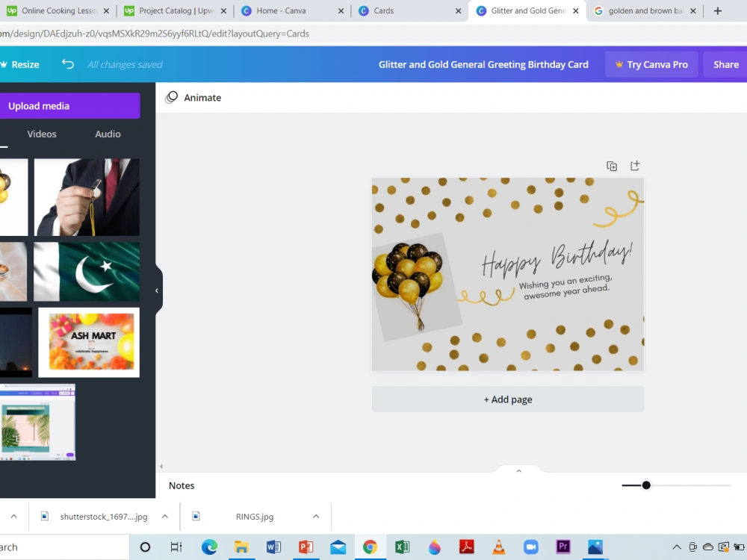
Task: Open the Photos app from the taskbar
Action: click(x=595, y=547)
